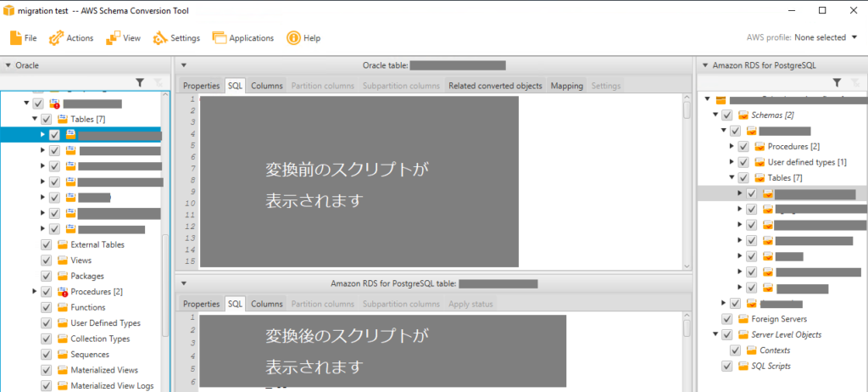This screenshot has width=868, height=392.
Task: Click Contexts folder icon
Action: click(751, 350)
